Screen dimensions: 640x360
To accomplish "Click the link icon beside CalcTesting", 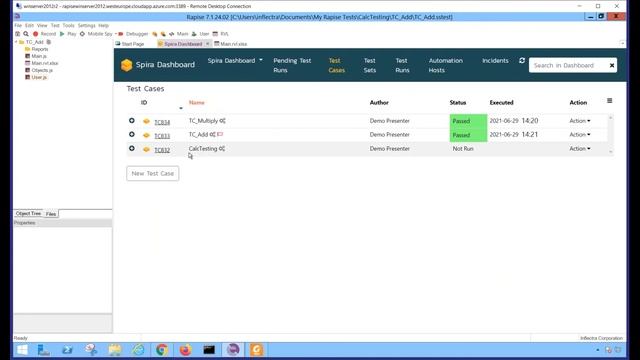I will pos(222,149).
